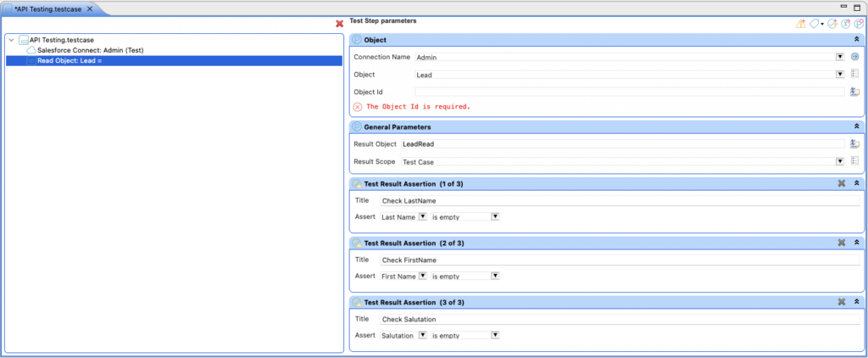The width and height of the screenshot is (868, 358).
Task: Click the Check FirstName title field
Action: pyautogui.click(x=620, y=260)
